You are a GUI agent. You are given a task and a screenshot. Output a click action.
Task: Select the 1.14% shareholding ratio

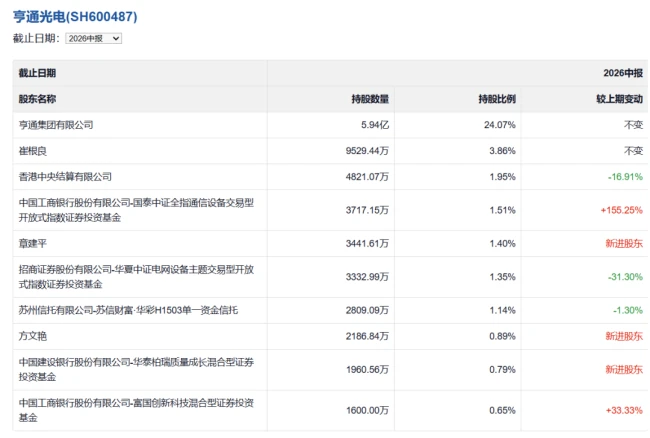click(x=502, y=310)
